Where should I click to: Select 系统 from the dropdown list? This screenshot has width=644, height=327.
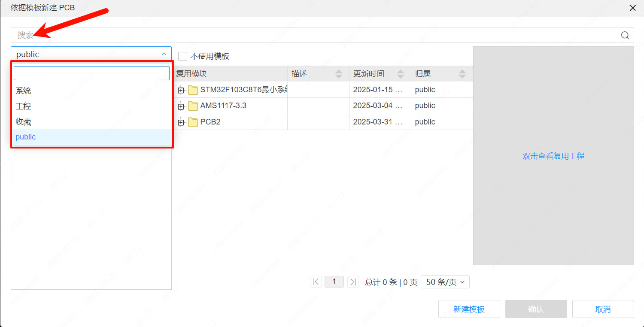[x=24, y=91]
